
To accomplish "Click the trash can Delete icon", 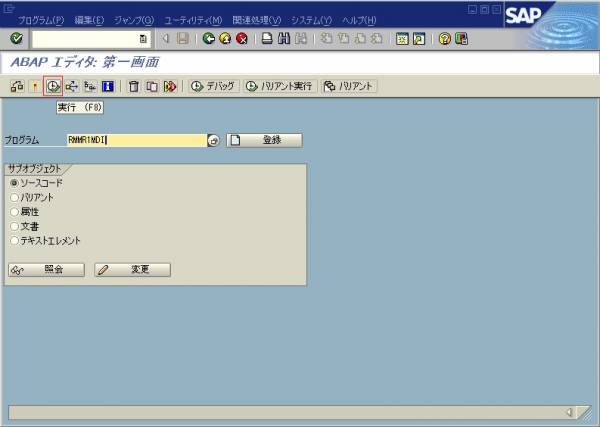I will pyautogui.click(x=134, y=87).
